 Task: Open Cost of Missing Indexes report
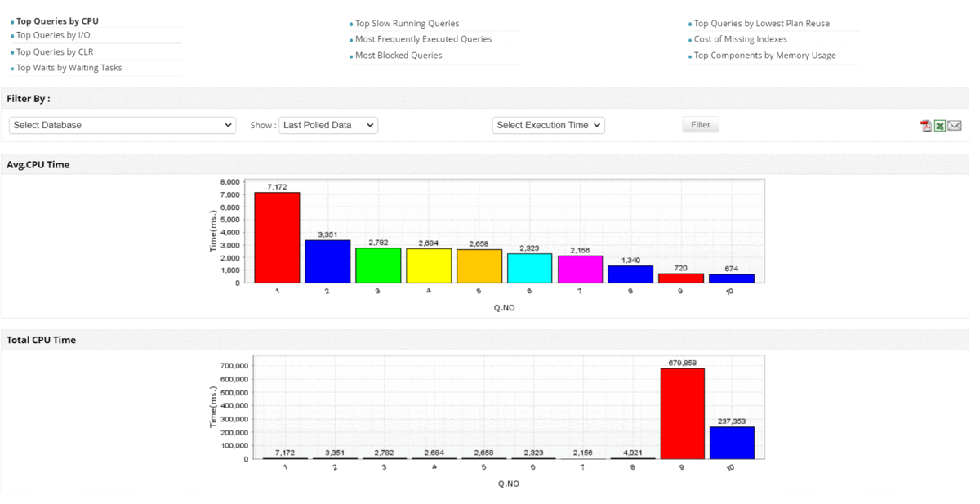740,39
